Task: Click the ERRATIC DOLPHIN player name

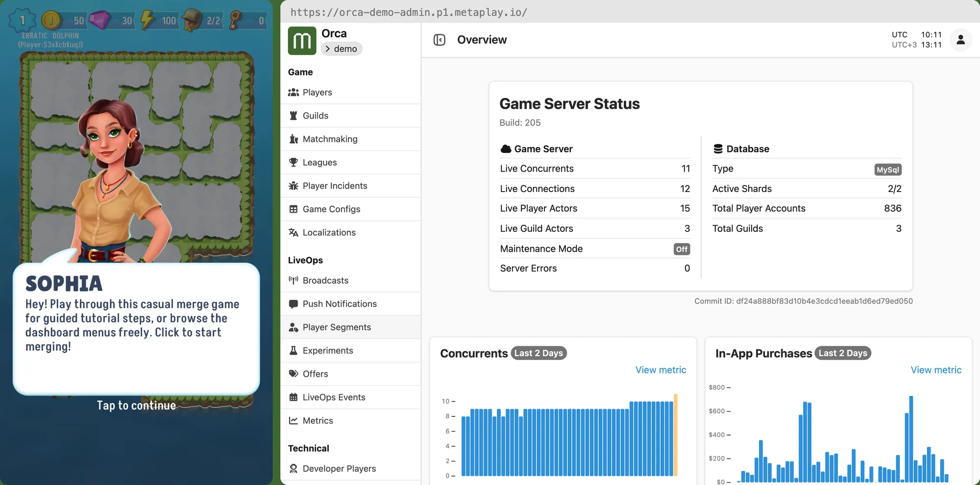Action: tap(50, 36)
